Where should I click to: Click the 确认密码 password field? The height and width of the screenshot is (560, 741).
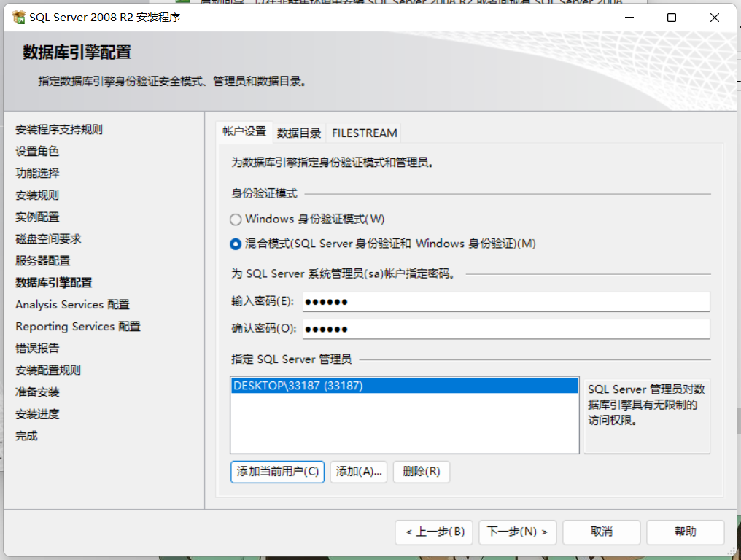pyautogui.click(x=505, y=329)
